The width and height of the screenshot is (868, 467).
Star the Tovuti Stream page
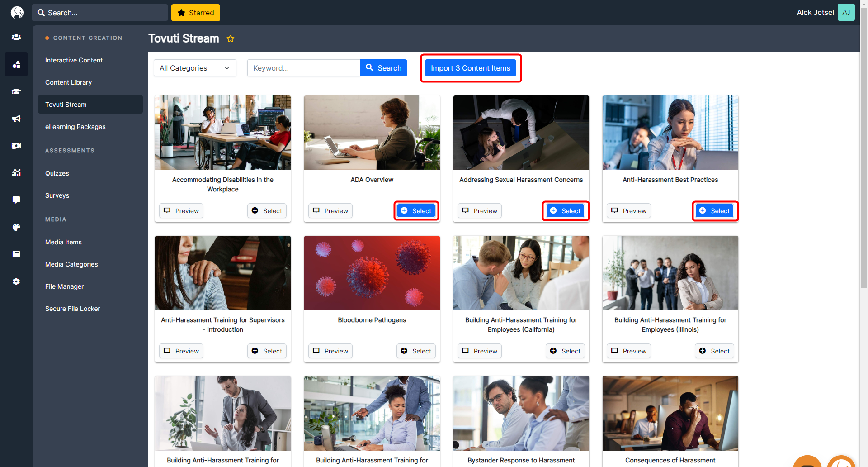coord(231,38)
